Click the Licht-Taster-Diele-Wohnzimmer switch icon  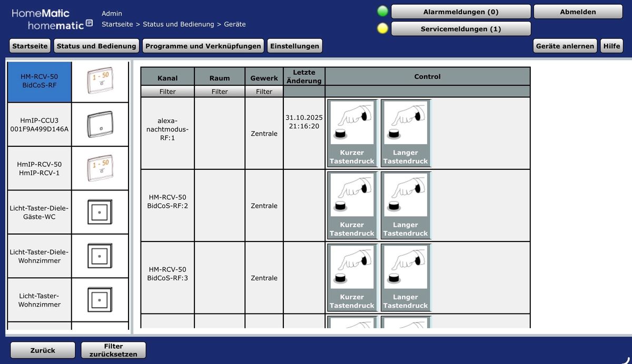(100, 256)
